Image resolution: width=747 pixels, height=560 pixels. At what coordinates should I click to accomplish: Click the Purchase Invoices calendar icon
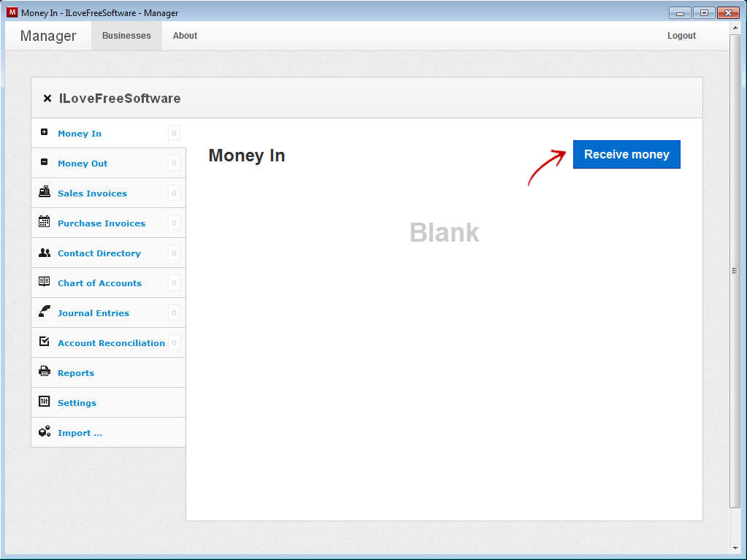[x=45, y=221]
